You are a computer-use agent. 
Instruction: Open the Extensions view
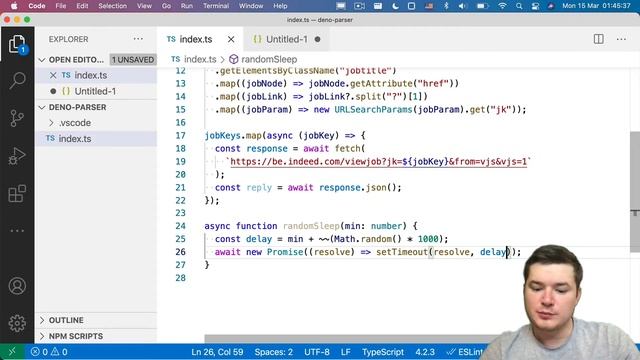tap(17, 193)
